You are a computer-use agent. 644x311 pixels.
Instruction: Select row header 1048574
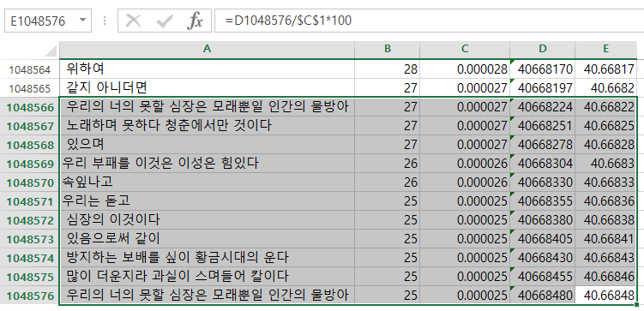29,258
